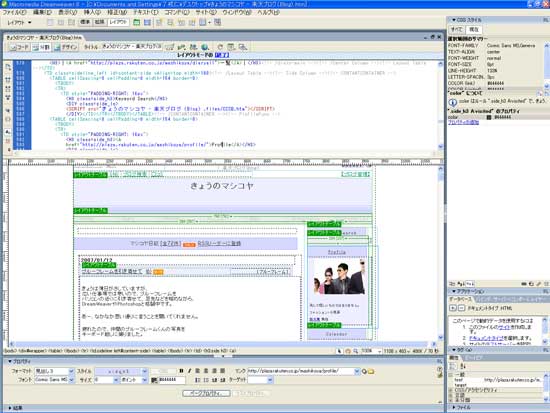
Task: Switch to the 現在 tab in CSS panel
Action: pyautogui.click(x=474, y=29)
